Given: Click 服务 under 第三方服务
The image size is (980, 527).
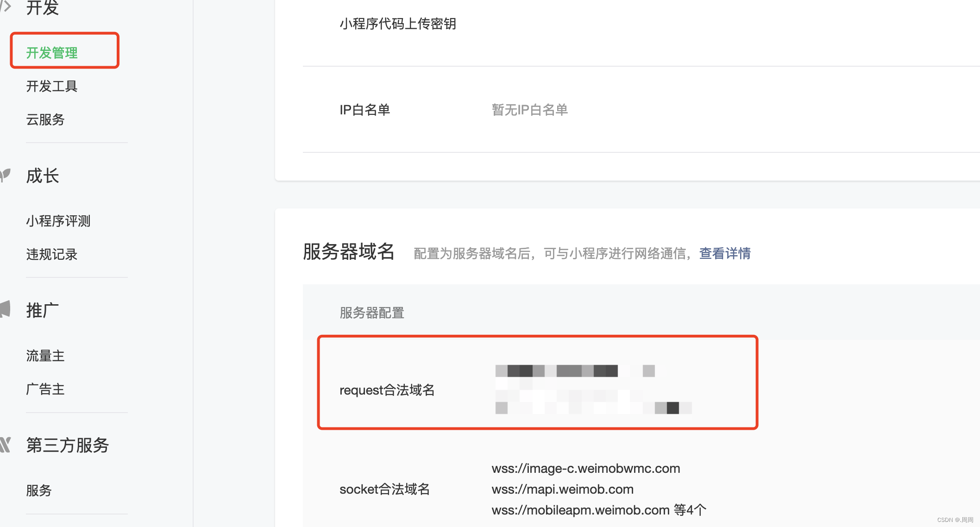Looking at the screenshot, I should tap(39, 490).
